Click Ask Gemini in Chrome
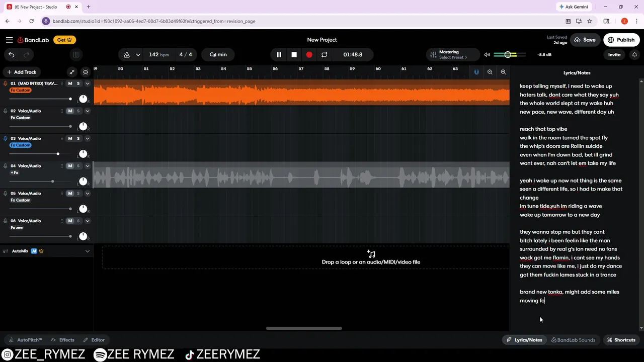This screenshot has height=362, width=644. point(574,7)
